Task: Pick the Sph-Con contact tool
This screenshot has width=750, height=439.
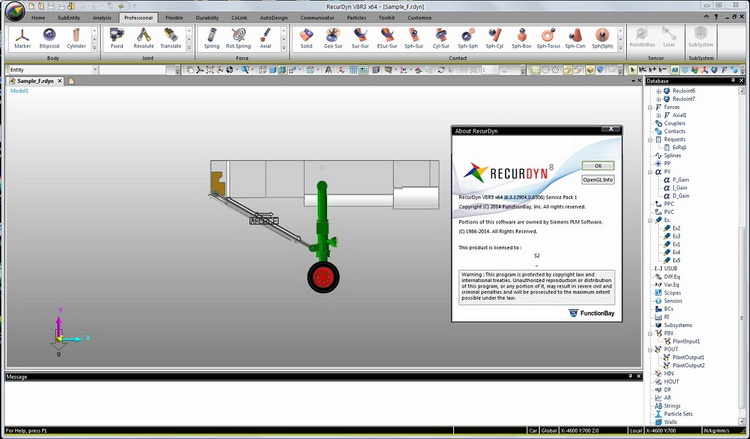Action: pos(575,39)
